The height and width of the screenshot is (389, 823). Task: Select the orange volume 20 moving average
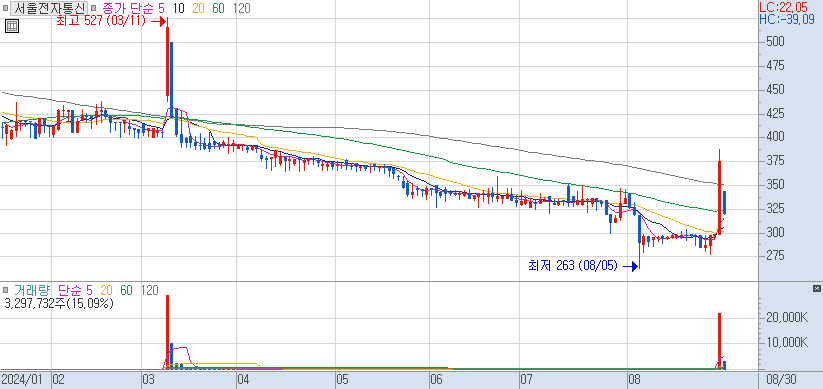pyautogui.click(x=107, y=290)
